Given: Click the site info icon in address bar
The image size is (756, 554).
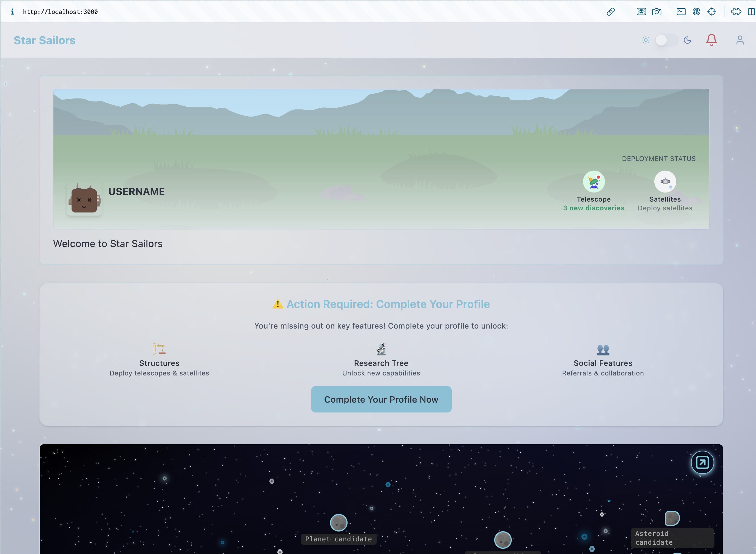Looking at the screenshot, I should [x=12, y=12].
